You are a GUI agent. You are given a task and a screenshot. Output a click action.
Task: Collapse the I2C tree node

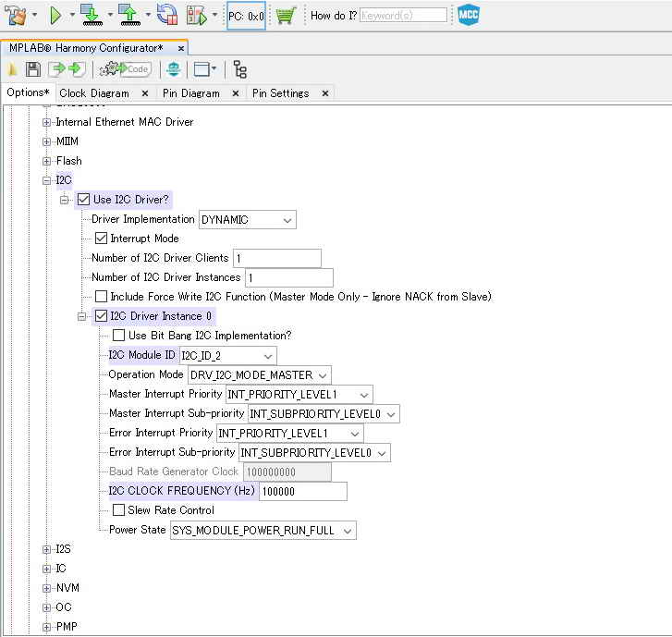(x=47, y=181)
